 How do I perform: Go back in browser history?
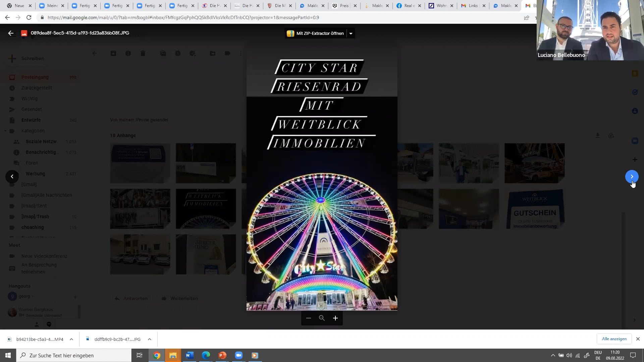7,17
